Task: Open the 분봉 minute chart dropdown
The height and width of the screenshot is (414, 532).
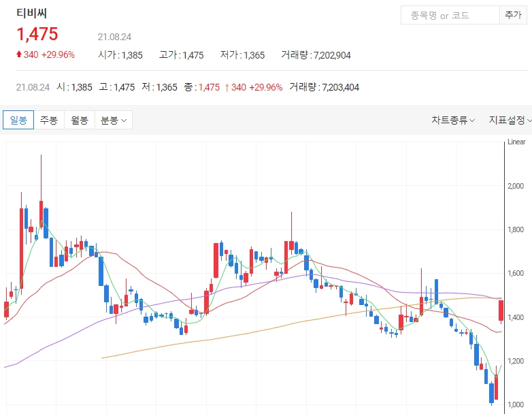Action: [114, 120]
